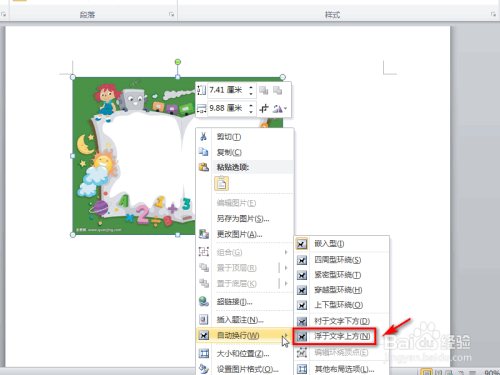Click the shape height icon in mini toolbar
The image size is (500, 375).
pyautogui.click(x=202, y=90)
